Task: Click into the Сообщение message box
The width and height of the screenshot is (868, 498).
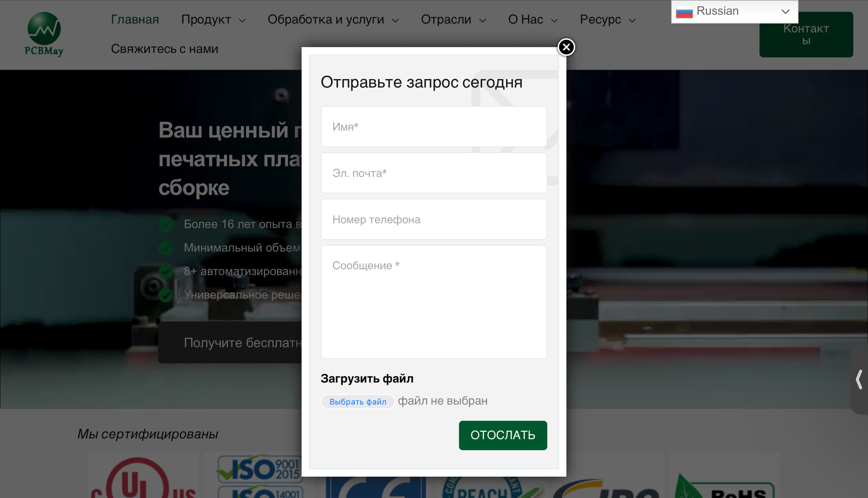Action: click(434, 301)
